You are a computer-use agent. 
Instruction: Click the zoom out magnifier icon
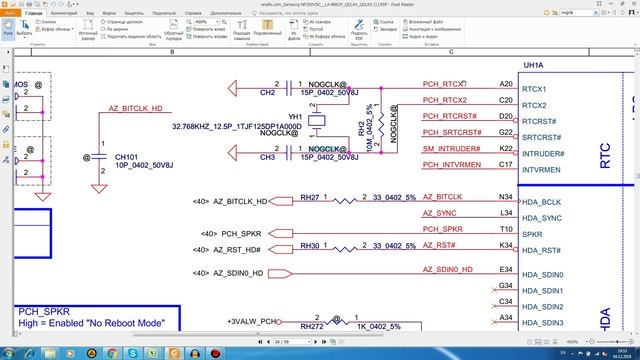click(189, 22)
